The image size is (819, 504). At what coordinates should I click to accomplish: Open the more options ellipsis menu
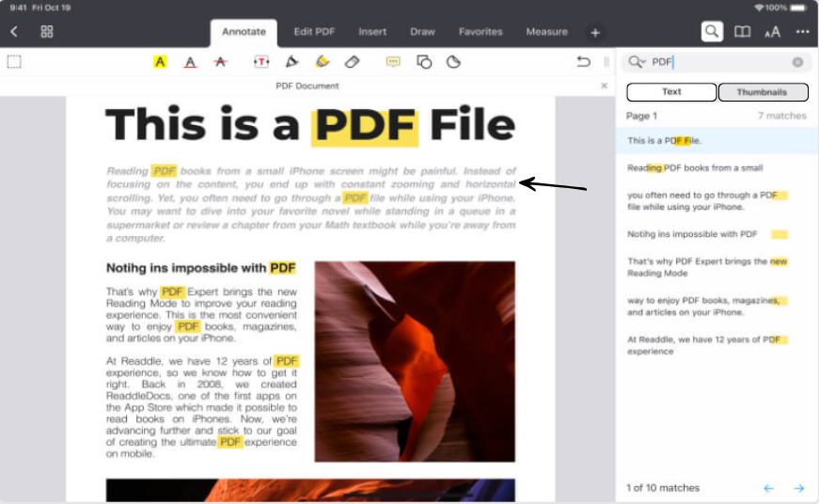[x=802, y=32]
